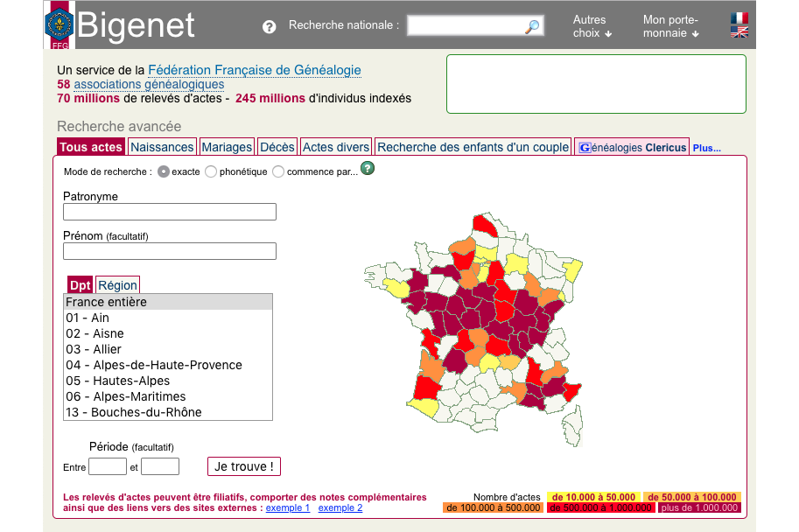The height and width of the screenshot is (532, 799).
Task: Switch language with the French flag
Action: tap(739, 18)
